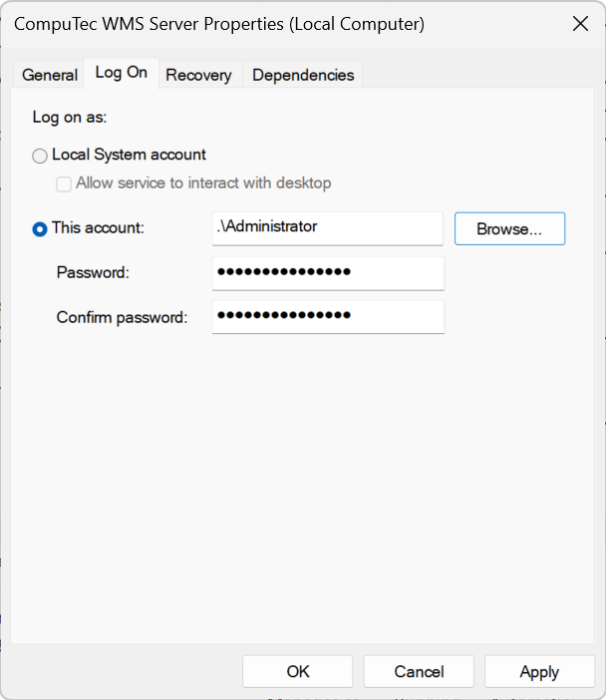Focus the Confirm password field
The width and height of the screenshot is (606, 700).
(x=328, y=316)
